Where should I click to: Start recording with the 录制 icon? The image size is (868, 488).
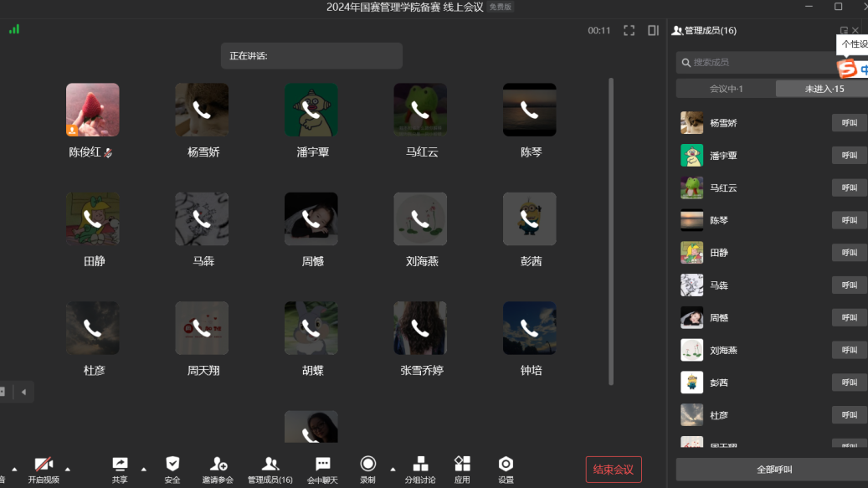[367, 465]
